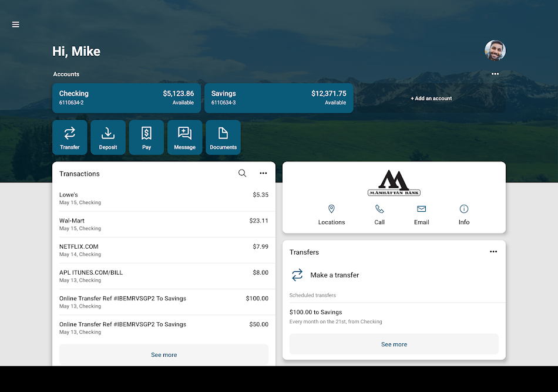Click the Info icon
Viewport: 558px width, 392px height.
click(463, 208)
